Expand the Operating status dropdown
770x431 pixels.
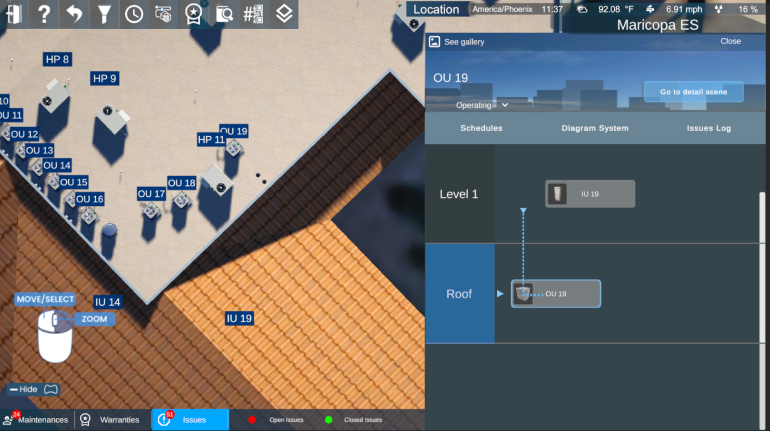[x=482, y=105]
